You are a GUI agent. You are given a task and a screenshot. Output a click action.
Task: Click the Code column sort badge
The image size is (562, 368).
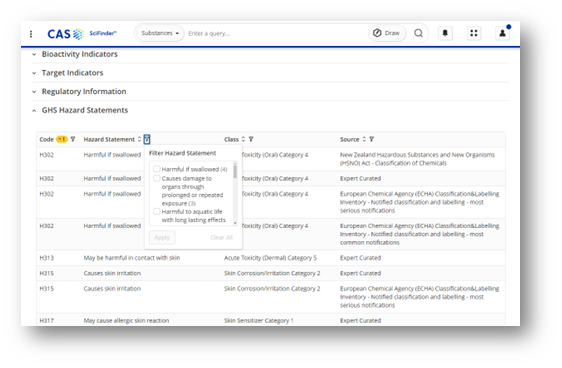tap(62, 139)
